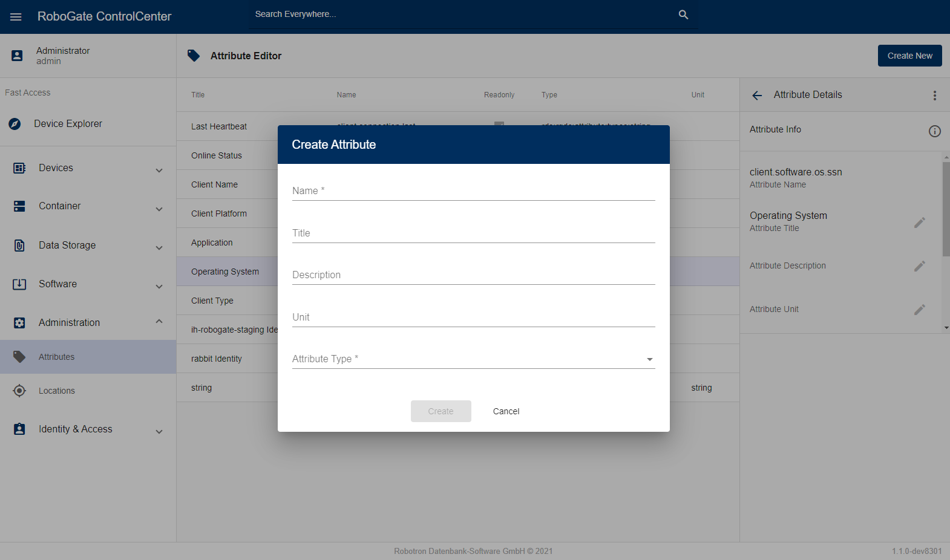Click the Attributes tag icon in sidebar
Screen dimensions: 950x560
[19, 357]
